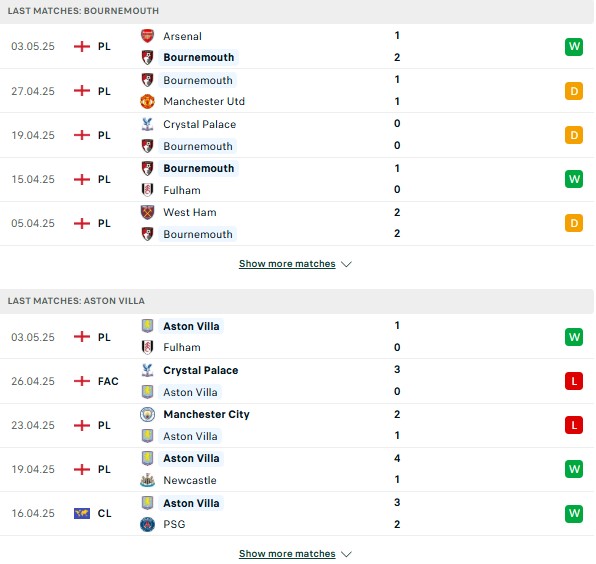Image resolution: width=596 pixels, height=564 pixels.
Task: Click the Crystal Palace crest in Bournemouth matches
Action: (x=147, y=124)
